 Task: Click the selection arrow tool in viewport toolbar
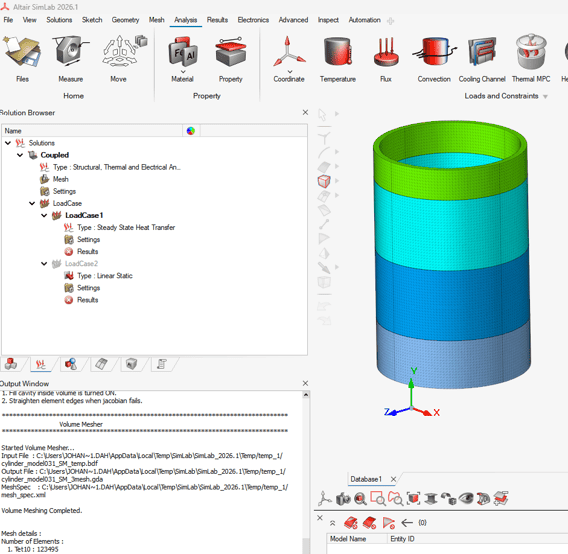322,114
